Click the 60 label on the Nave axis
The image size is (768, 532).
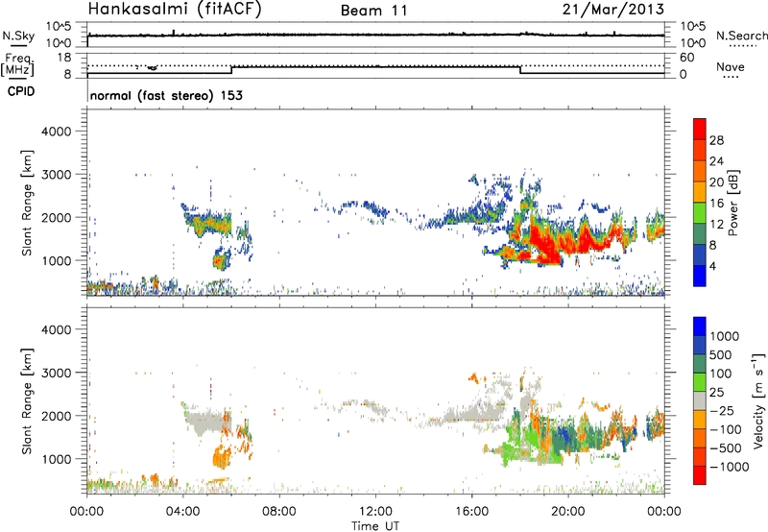[x=687, y=58]
